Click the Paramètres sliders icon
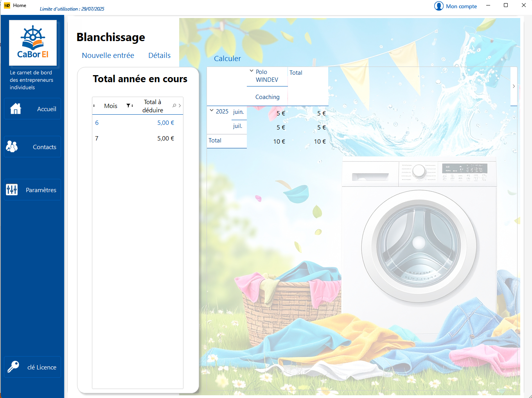 pos(12,190)
